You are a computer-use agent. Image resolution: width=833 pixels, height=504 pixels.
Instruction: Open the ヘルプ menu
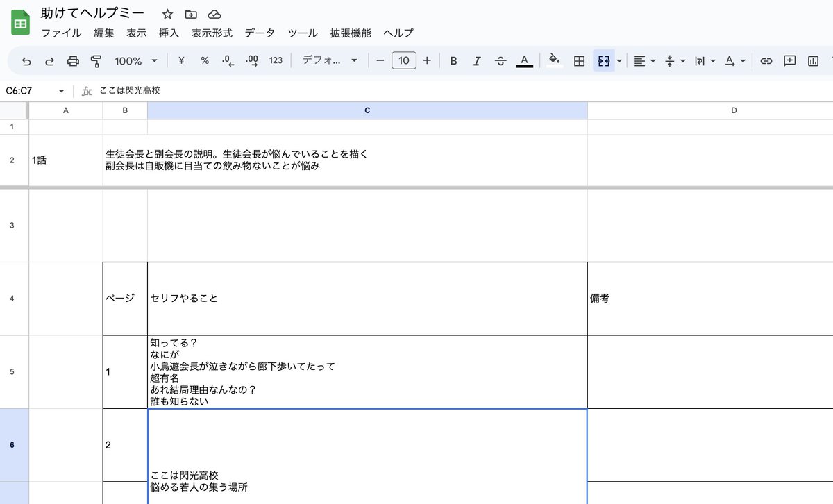[x=398, y=33]
